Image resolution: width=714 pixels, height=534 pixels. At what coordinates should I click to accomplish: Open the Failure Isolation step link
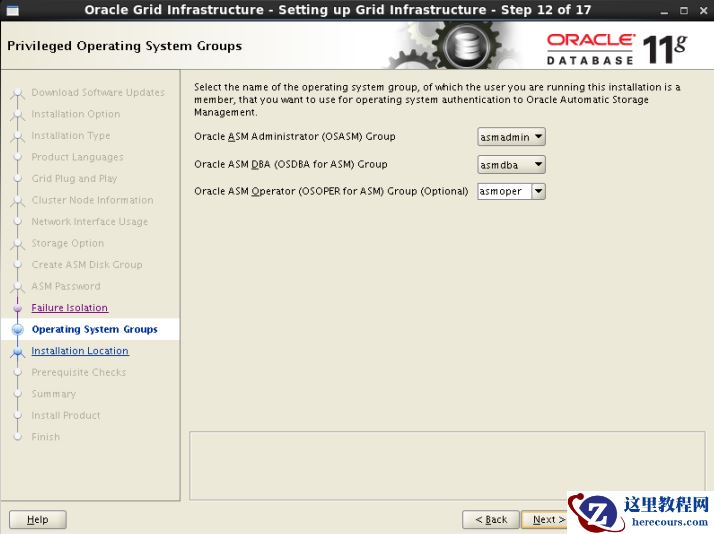[x=70, y=308]
